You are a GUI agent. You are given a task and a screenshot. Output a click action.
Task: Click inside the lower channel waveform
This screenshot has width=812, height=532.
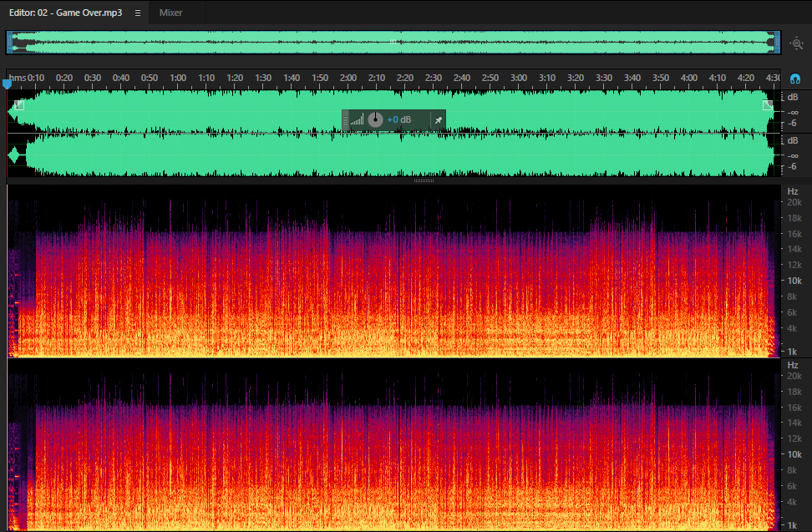[x=393, y=155]
